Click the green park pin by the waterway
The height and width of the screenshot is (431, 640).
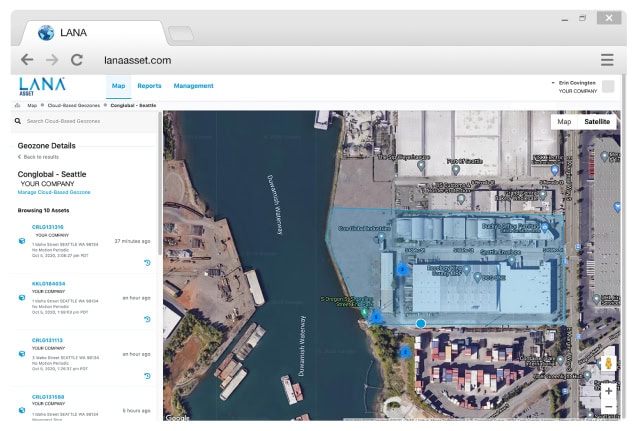tap(364, 313)
